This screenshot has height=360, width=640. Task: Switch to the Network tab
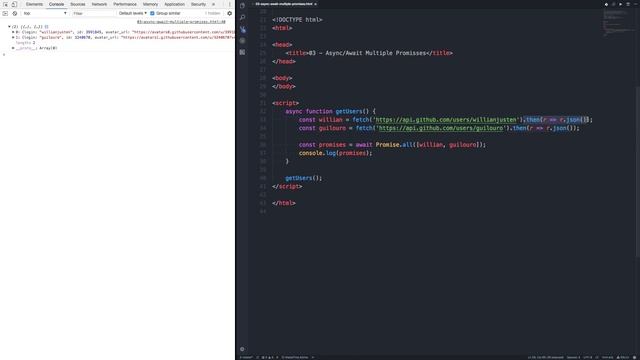(99, 4)
